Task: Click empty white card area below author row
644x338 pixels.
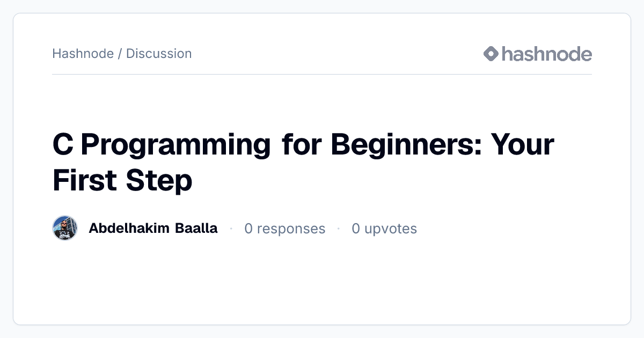Action: 322,284
